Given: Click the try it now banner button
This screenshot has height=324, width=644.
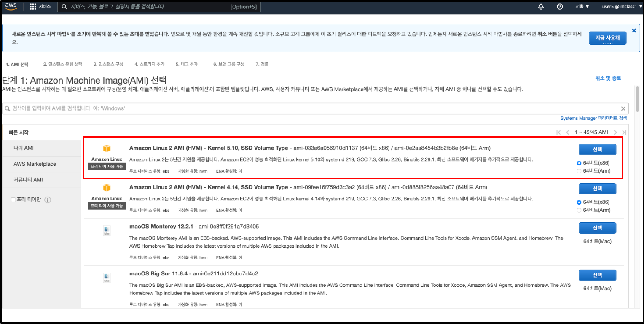Looking at the screenshot, I should click(607, 38).
